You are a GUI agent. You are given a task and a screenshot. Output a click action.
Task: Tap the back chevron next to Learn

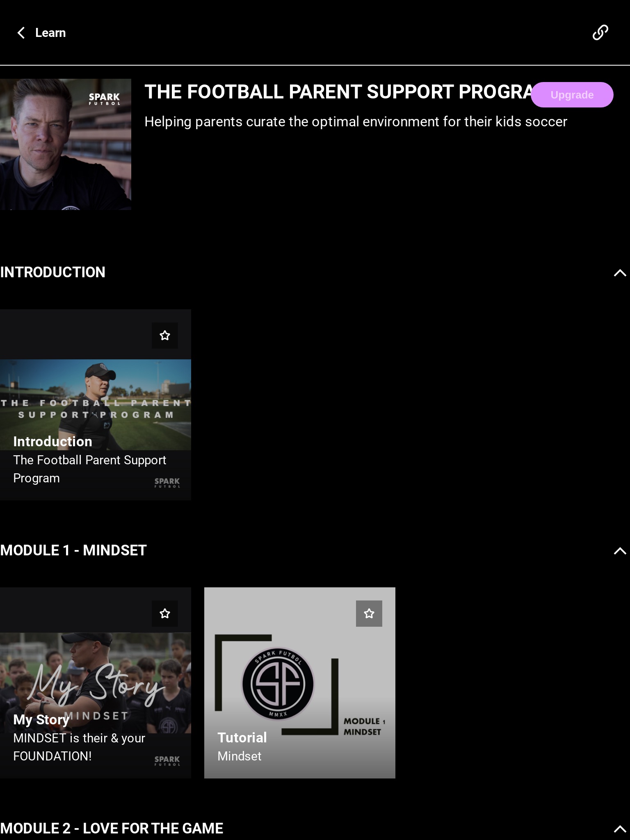(x=21, y=33)
